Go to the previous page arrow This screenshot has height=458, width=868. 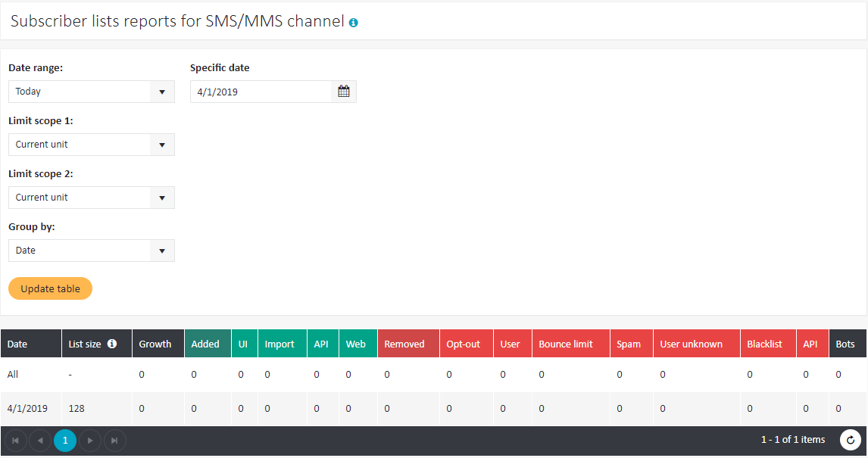pyautogui.click(x=40, y=440)
